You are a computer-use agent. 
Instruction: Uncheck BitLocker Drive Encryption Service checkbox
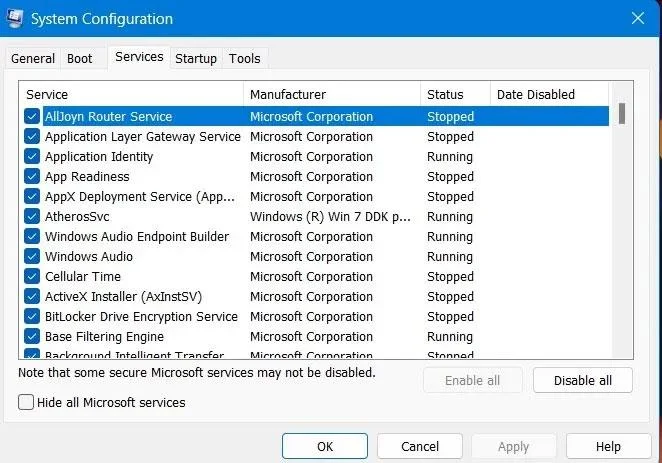click(32, 316)
